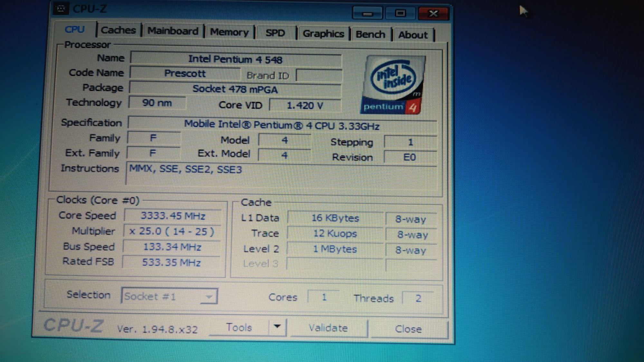644x362 pixels.
Task: Click the Threads value '2'
Action: pos(418,298)
